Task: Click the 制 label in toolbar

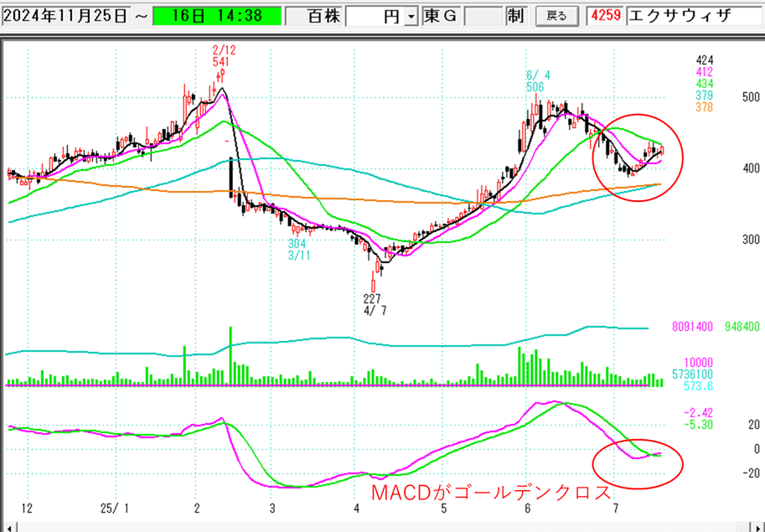Action: [x=515, y=16]
